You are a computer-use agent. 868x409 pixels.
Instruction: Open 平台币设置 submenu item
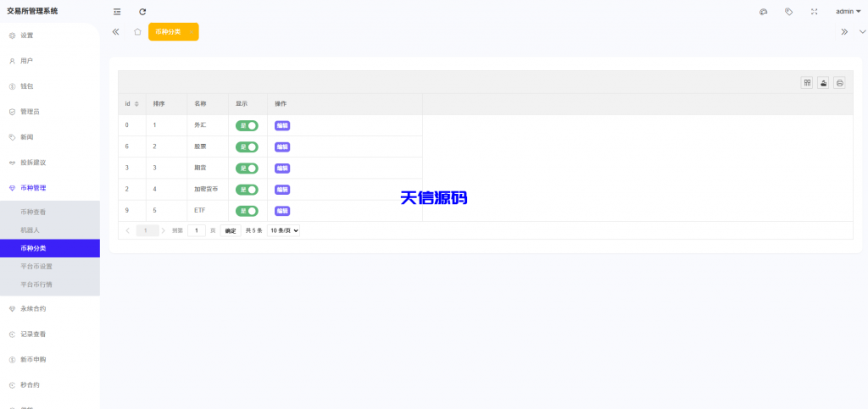50,267
